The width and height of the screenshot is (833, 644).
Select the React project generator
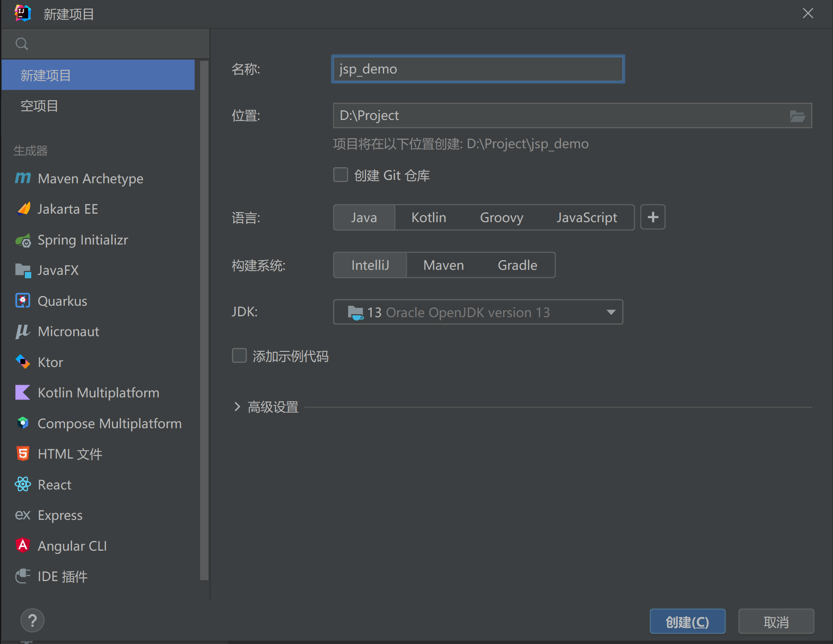click(x=54, y=484)
